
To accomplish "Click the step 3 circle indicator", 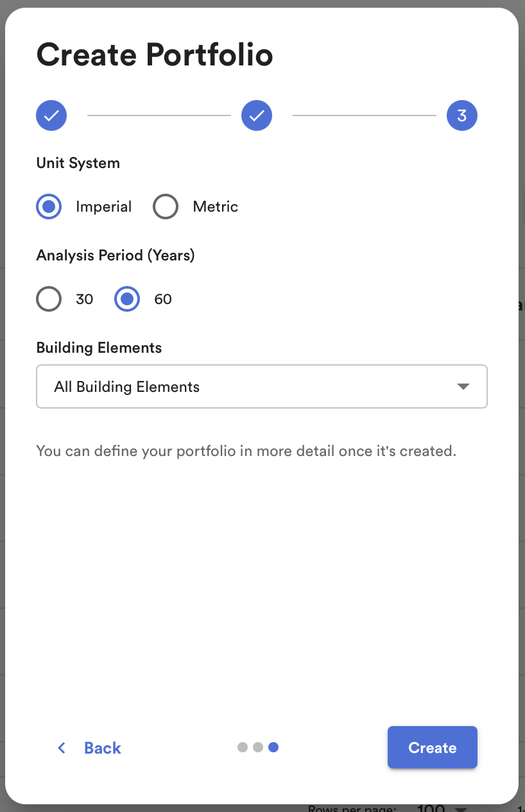I will pos(462,115).
